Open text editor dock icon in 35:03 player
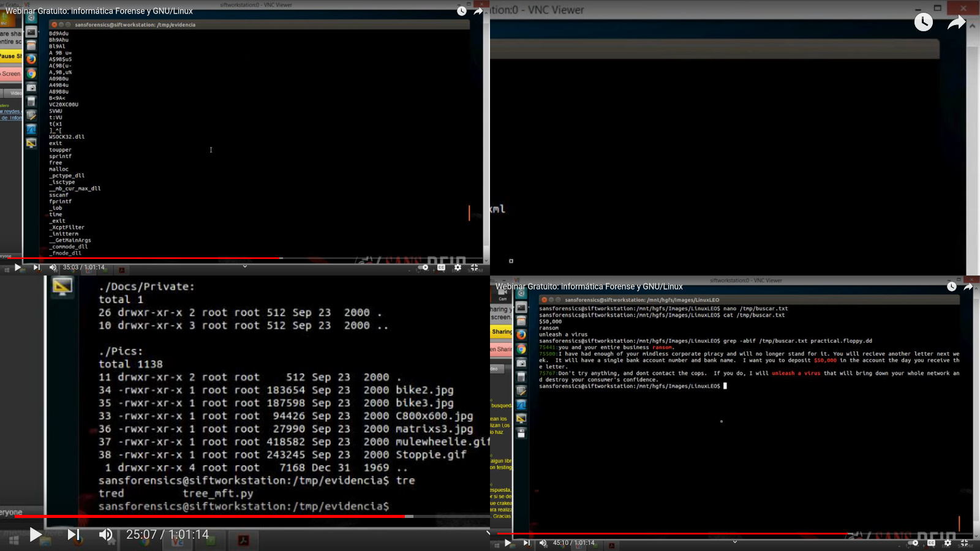 click(x=31, y=115)
